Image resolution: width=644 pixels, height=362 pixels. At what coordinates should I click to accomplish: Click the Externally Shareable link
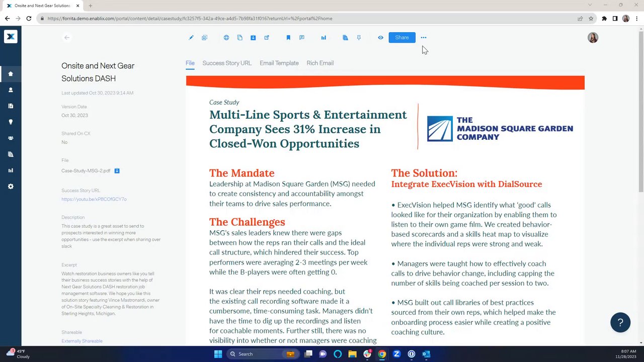click(82, 341)
